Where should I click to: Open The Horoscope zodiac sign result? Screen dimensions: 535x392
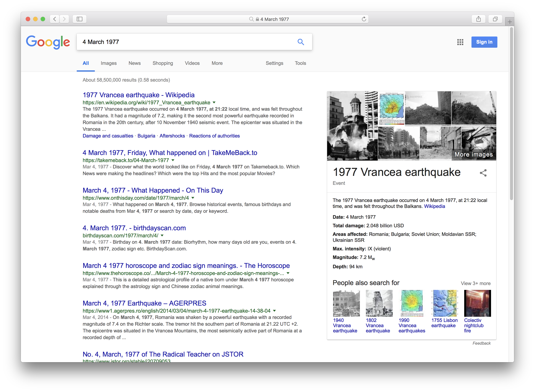[186, 265]
